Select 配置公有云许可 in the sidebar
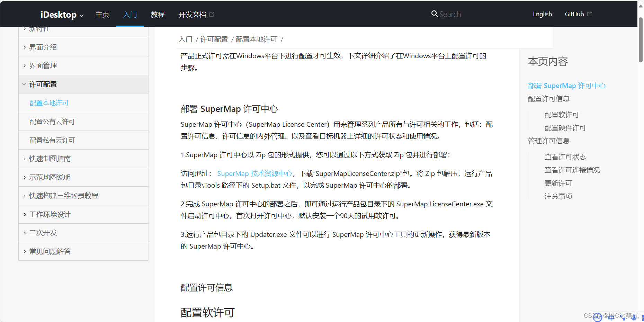644x322 pixels. tap(53, 121)
